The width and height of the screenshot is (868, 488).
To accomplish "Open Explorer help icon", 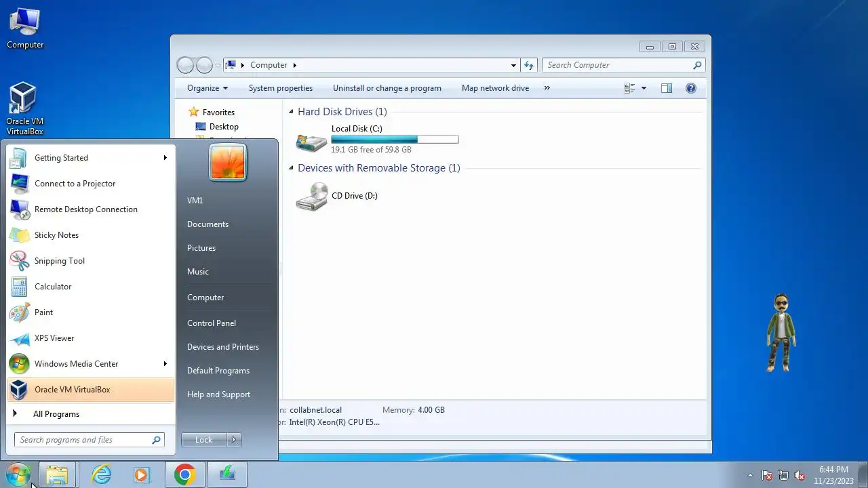I will point(691,88).
